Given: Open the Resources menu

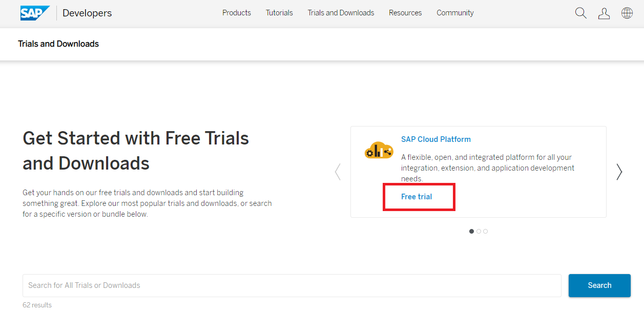Looking at the screenshot, I should [x=405, y=12].
